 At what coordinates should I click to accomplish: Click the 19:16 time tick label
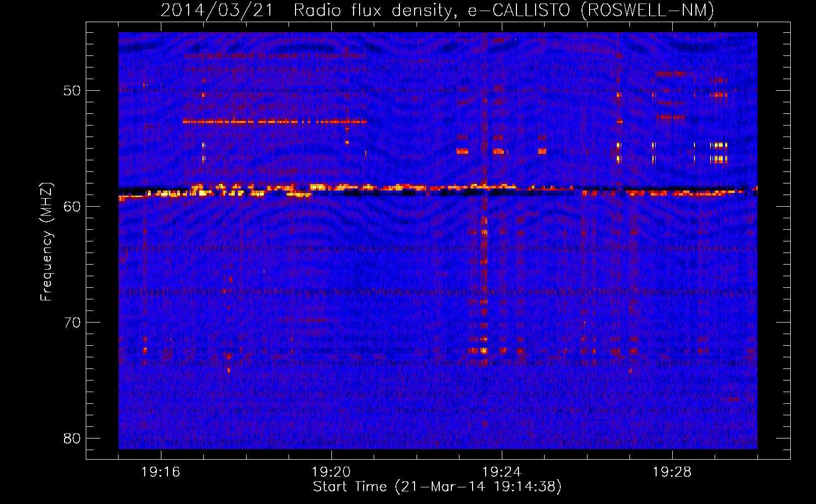161,472
